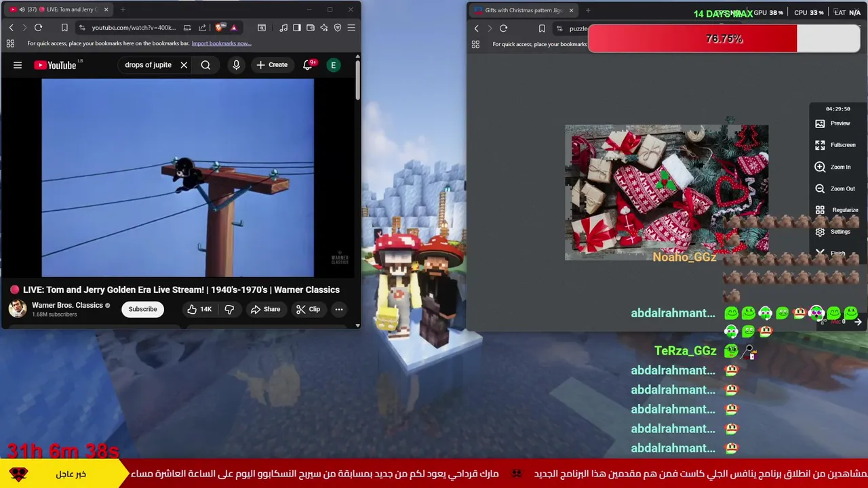Click the 31h 6m 38s countdown timer
This screenshot has height=488, width=868.
(63, 451)
